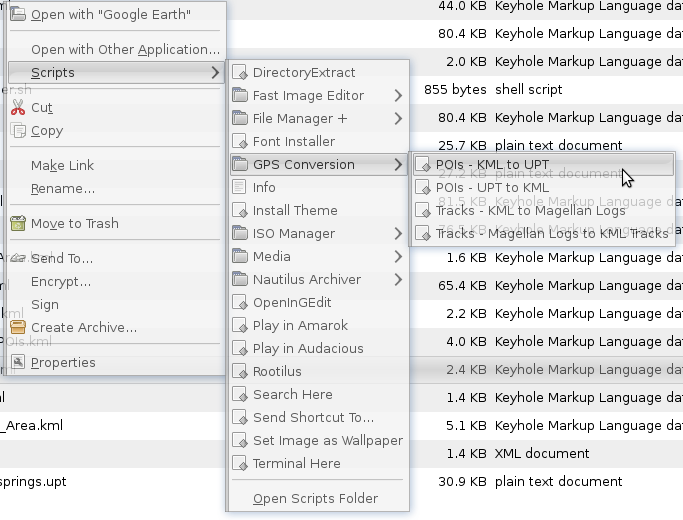Choose Encrypt... from the menu
The width and height of the screenshot is (683, 520).
pos(116,281)
